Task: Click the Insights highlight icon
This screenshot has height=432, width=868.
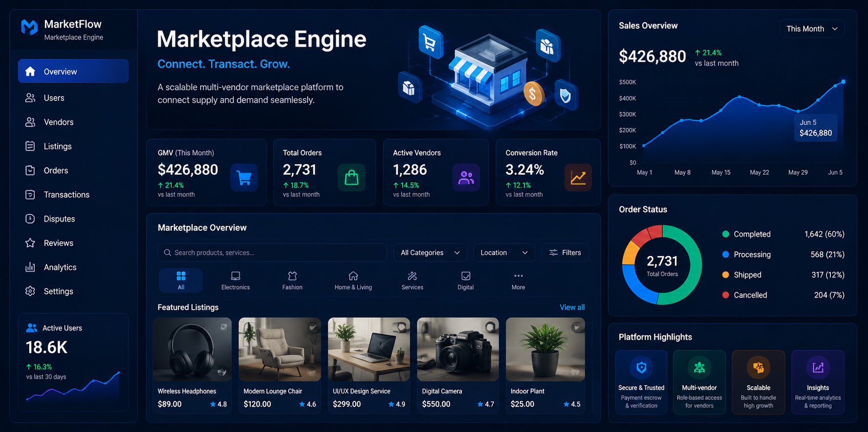Action: click(818, 368)
